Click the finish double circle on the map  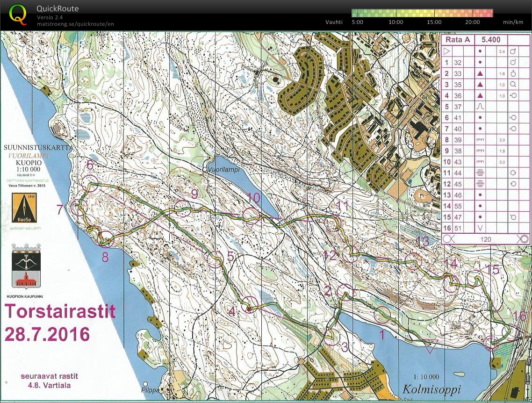tap(492, 343)
